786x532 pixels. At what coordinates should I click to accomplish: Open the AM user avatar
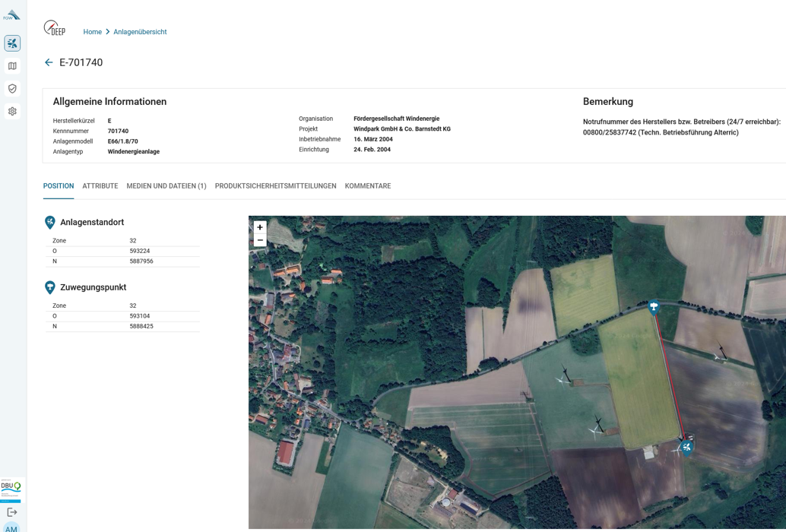click(x=11, y=527)
